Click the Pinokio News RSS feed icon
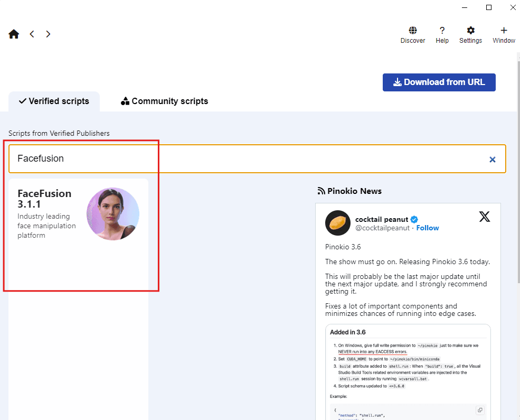This screenshot has width=520, height=420. click(x=322, y=191)
